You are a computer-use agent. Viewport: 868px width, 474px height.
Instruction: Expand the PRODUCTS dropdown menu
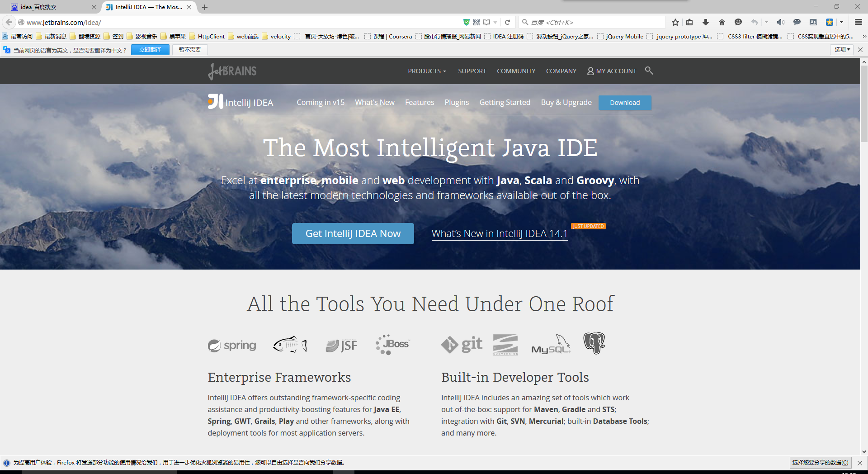[x=427, y=71]
